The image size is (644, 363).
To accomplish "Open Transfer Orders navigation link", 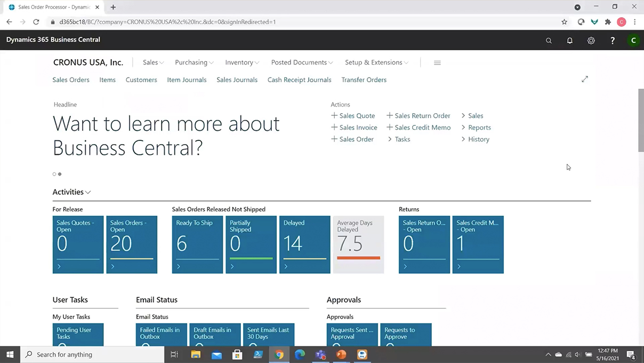I will tap(364, 80).
